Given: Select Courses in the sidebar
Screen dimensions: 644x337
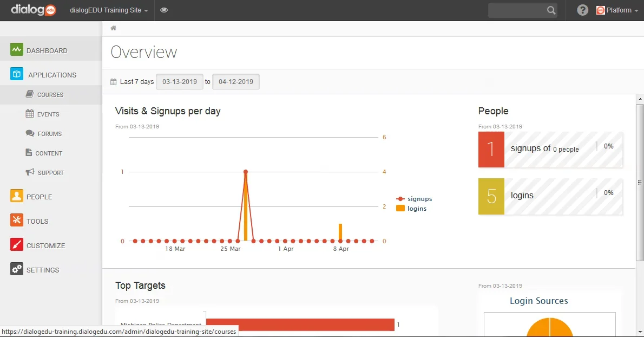Looking at the screenshot, I should point(51,94).
